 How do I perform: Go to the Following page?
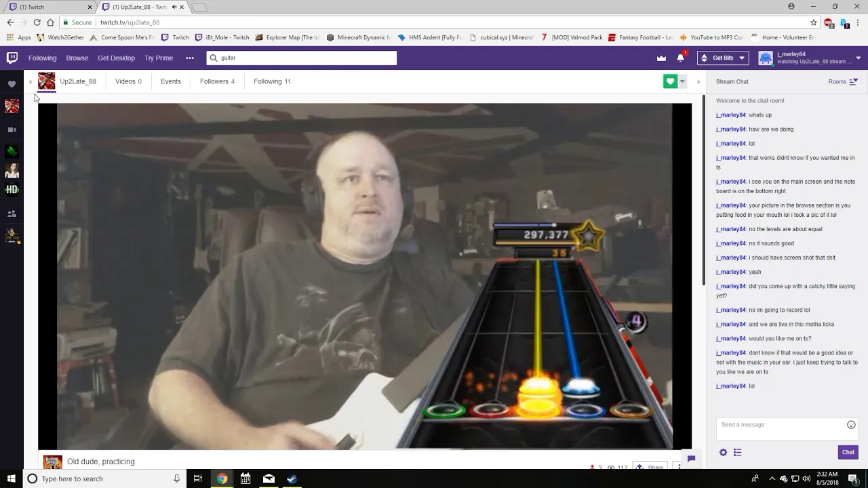pyautogui.click(x=42, y=58)
